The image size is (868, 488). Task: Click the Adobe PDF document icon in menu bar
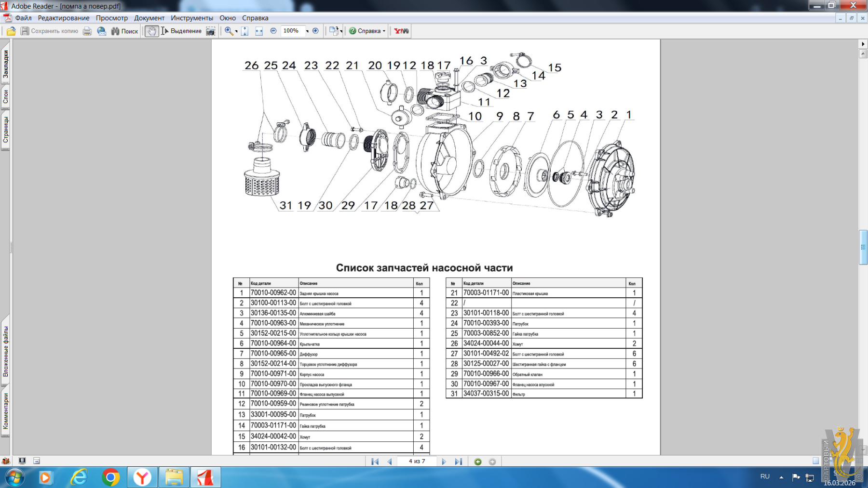click(7, 18)
